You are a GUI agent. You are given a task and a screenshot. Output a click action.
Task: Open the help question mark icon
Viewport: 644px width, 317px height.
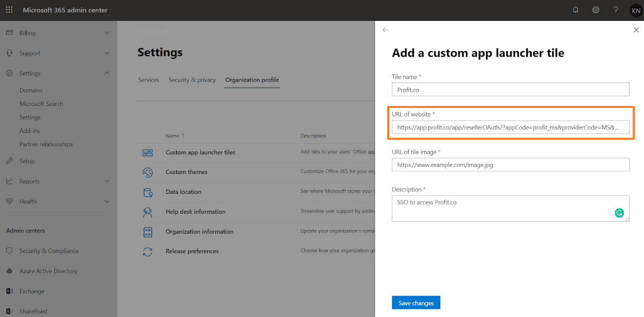[616, 10]
